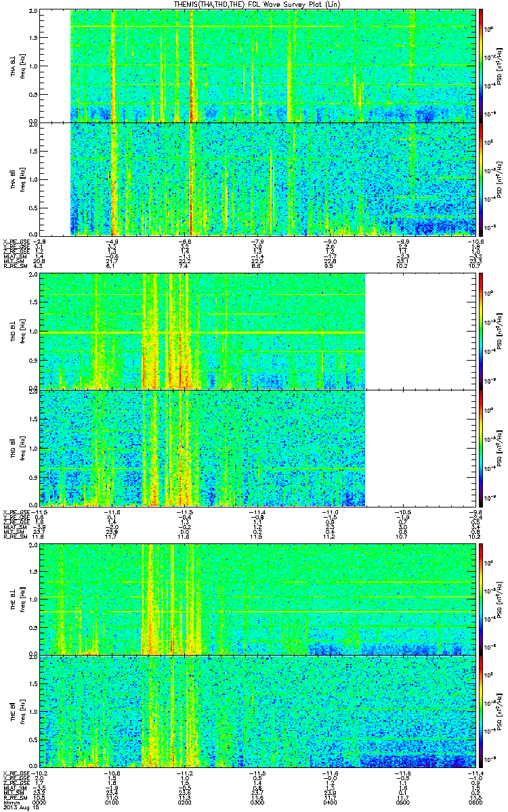The height and width of the screenshot is (812, 508).
Task: Click the PSD color bar beside THA B-parallel
Action: coord(481,179)
